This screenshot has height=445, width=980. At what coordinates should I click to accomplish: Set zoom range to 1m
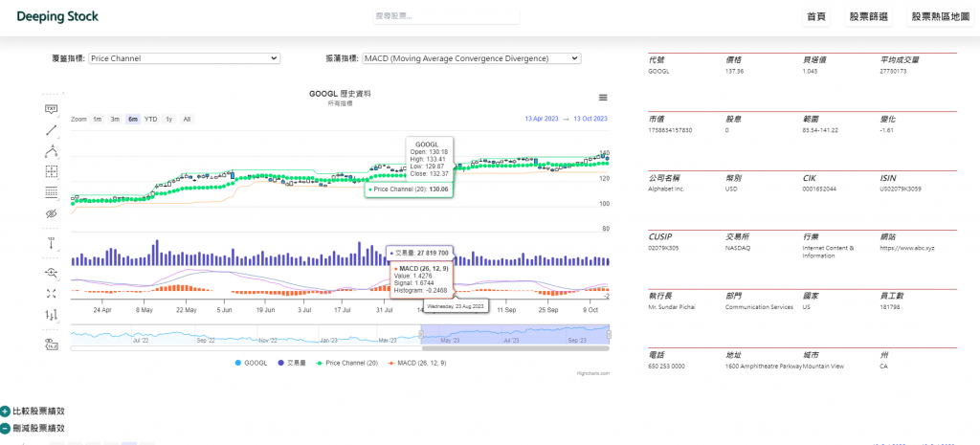tap(98, 119)
